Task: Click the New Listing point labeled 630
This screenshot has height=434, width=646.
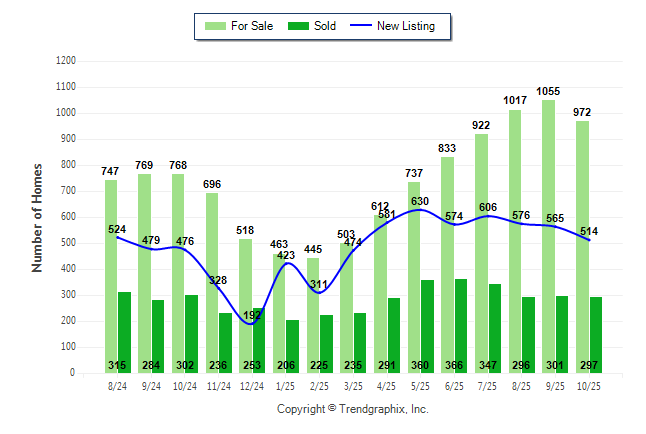Action: (x=420, y=209)
